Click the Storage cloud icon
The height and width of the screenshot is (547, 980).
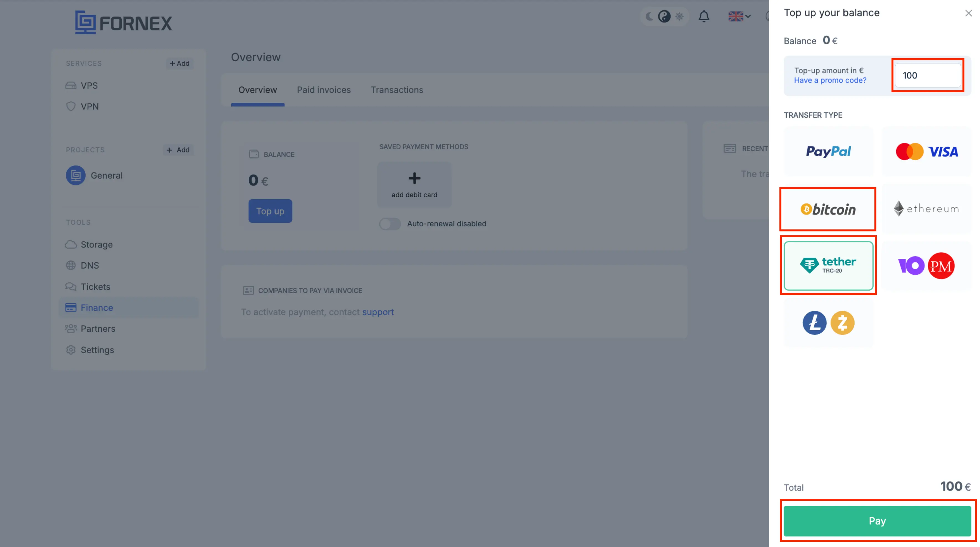pyautogui.click(x=71, y=244)
